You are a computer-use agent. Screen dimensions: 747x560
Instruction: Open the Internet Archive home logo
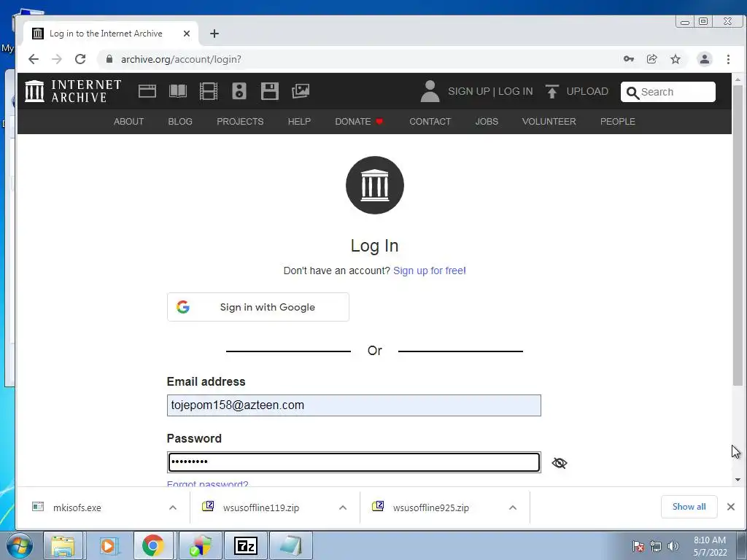click(73, 91)
